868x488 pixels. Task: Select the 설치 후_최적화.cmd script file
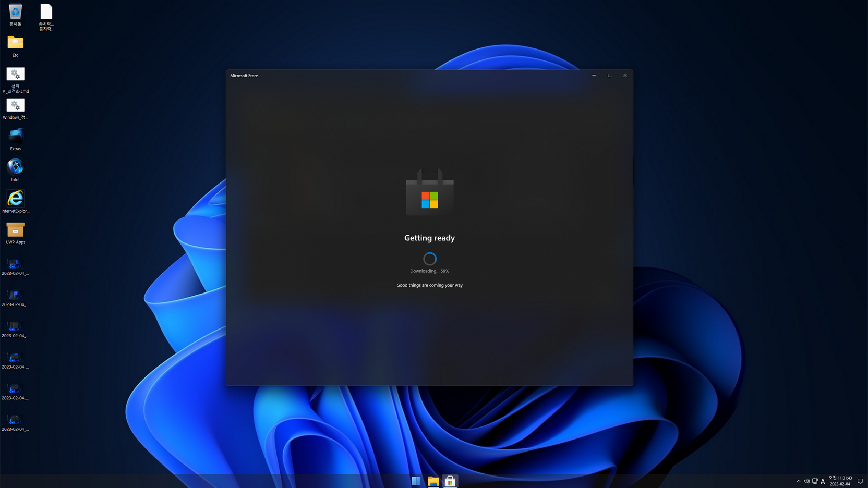(15, 80)
